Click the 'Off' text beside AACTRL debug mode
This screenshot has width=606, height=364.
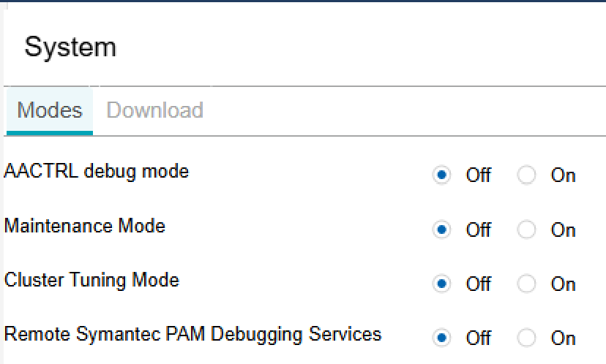(479, 175)
